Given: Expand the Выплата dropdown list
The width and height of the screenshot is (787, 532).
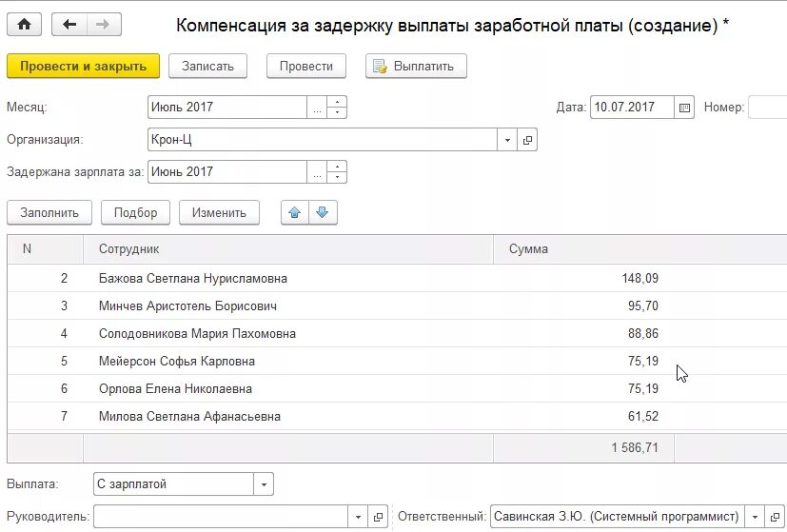Looking at the screenshot, I should click(264, 484).
